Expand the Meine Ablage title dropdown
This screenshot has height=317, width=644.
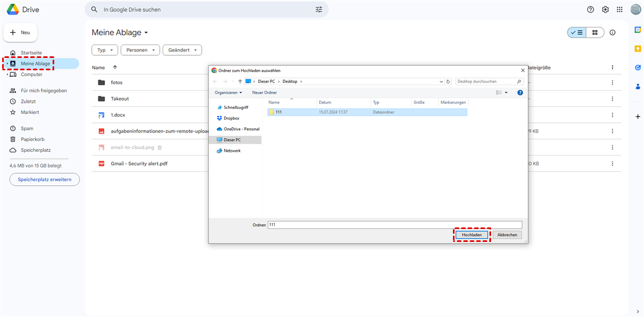point(146,33)
